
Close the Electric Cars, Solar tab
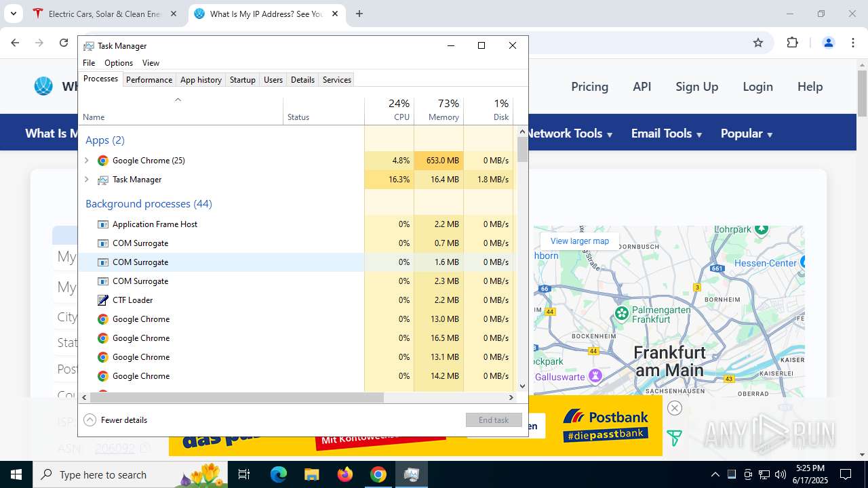point(174,14)
